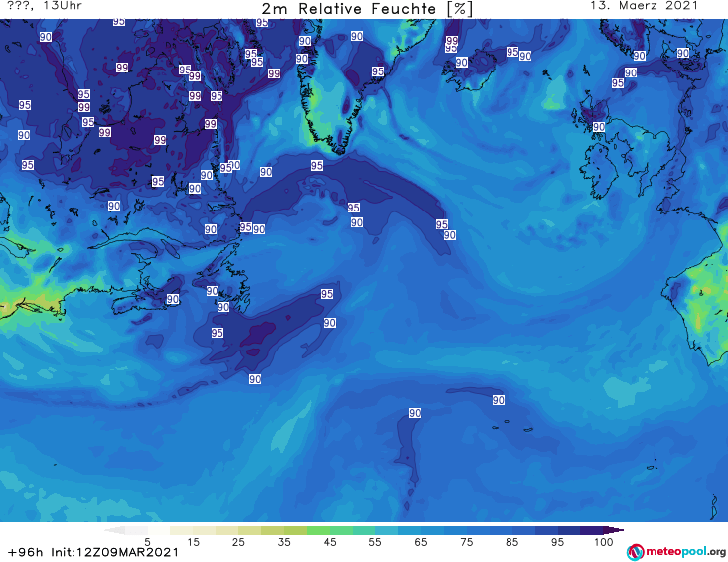Click the color scale tick label '35'
The height and width of the screenshot is (562, 728).
click(284, 542)
